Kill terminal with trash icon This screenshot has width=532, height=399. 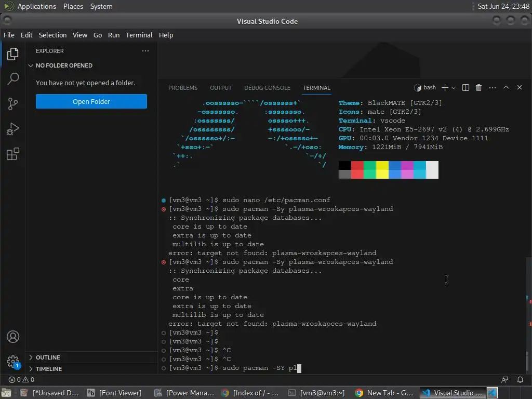pyautogui.click(x=478, y=87)
